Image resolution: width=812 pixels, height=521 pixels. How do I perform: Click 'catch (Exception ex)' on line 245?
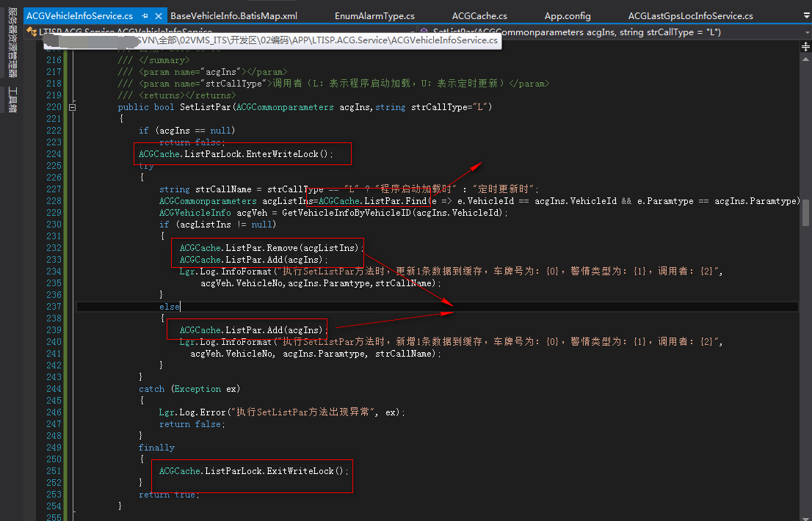pos(189,389)
